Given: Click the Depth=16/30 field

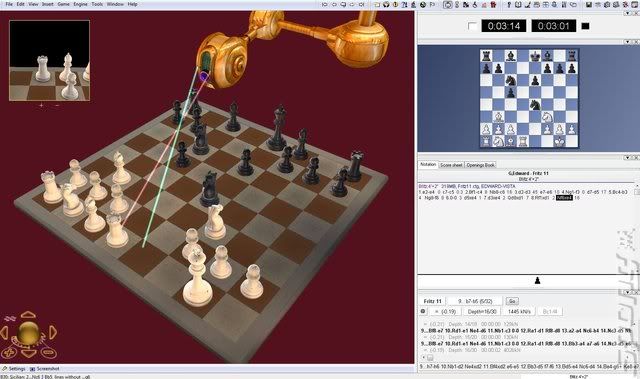Looking at the screenshot, I should coord(482,311).
